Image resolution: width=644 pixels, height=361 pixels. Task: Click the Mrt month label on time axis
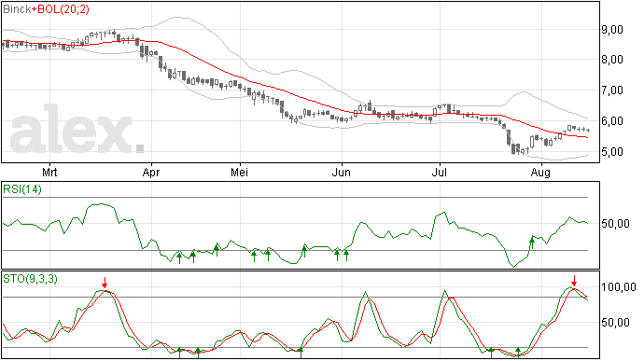(49, 172)
